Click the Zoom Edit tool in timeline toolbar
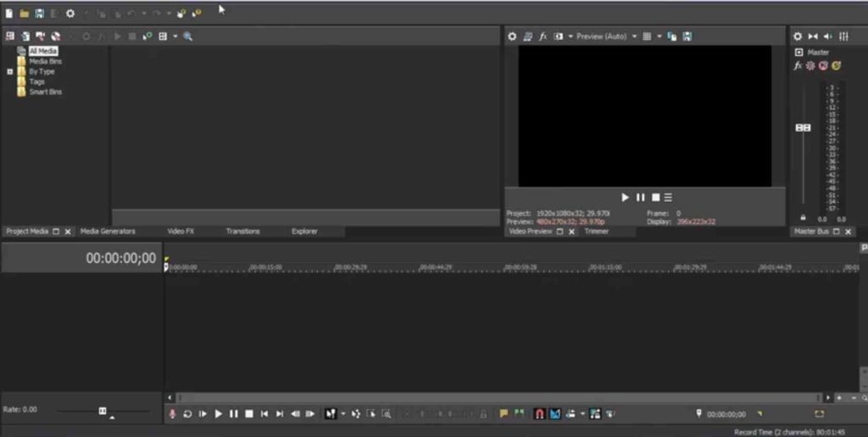Image resolution: width=868 pixels, height=437 pixels. point(387,414)
